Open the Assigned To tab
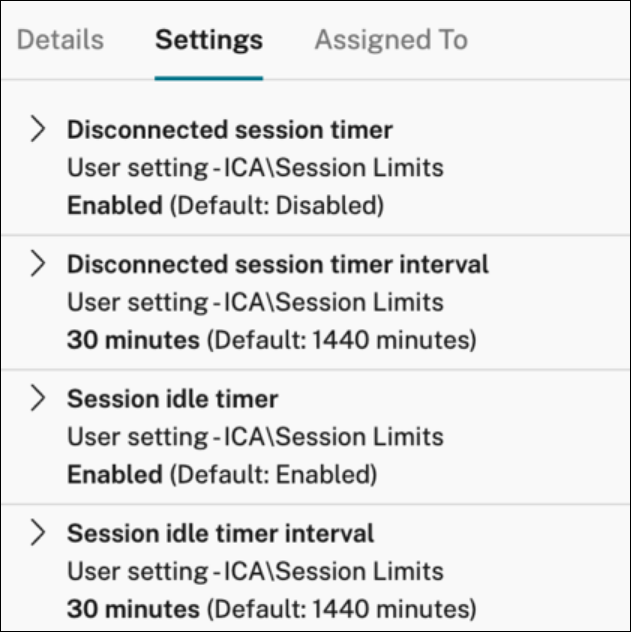 [x=390, y=40]
